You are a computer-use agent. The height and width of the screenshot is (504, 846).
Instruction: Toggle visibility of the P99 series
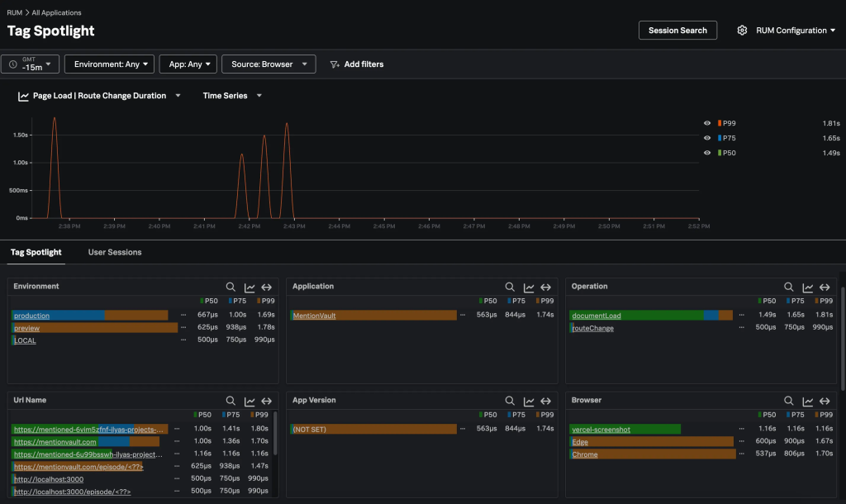point(707,123)
